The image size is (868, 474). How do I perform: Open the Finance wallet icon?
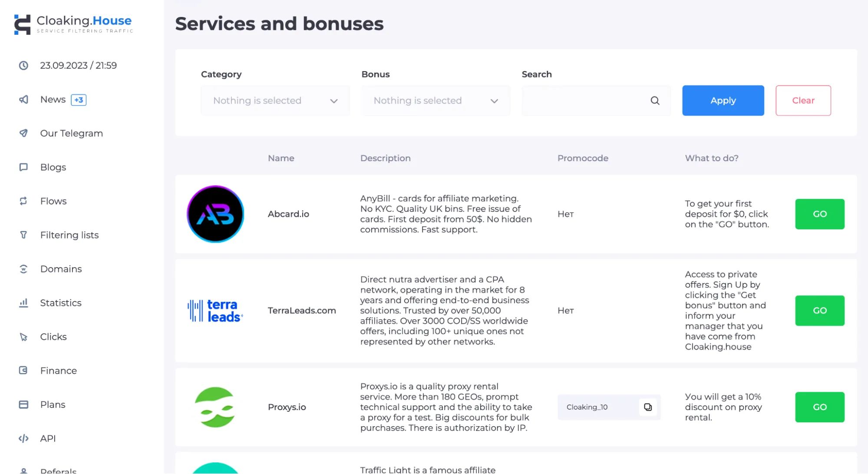23,371
